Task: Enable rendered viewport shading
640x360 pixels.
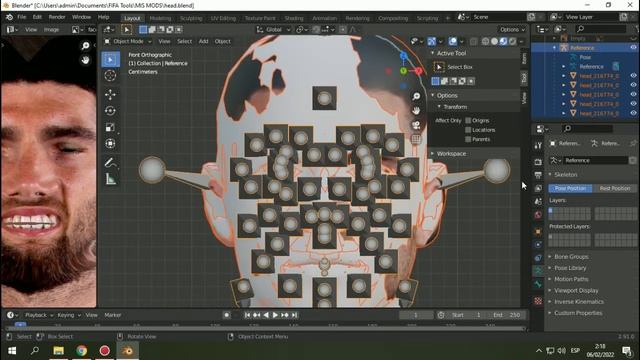Action: 512,41
